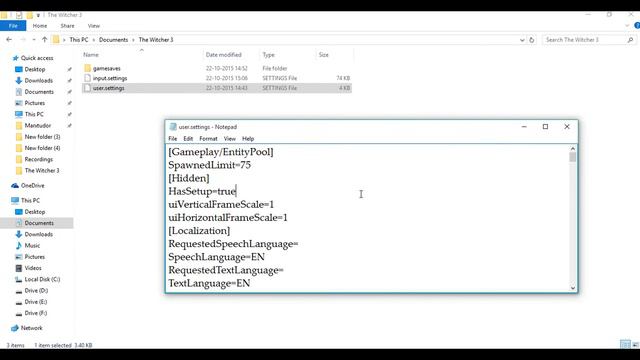Image resolution: width=640 pixels, height=360 pixels.
Task: Click the [Localization] section header text
Action: pos(199,231)
